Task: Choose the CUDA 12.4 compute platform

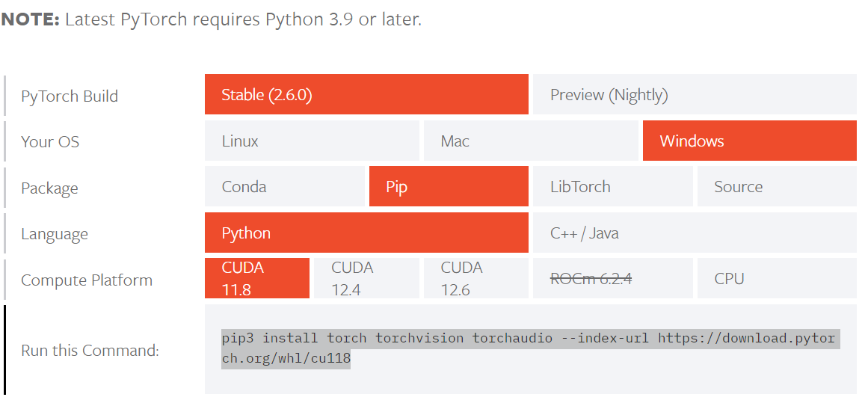Action: (366, 279)
